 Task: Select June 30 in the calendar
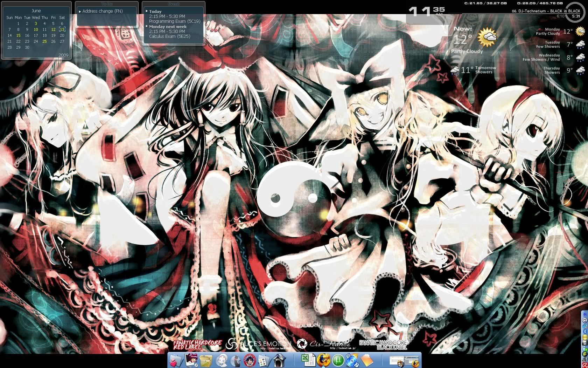[27, 47]
